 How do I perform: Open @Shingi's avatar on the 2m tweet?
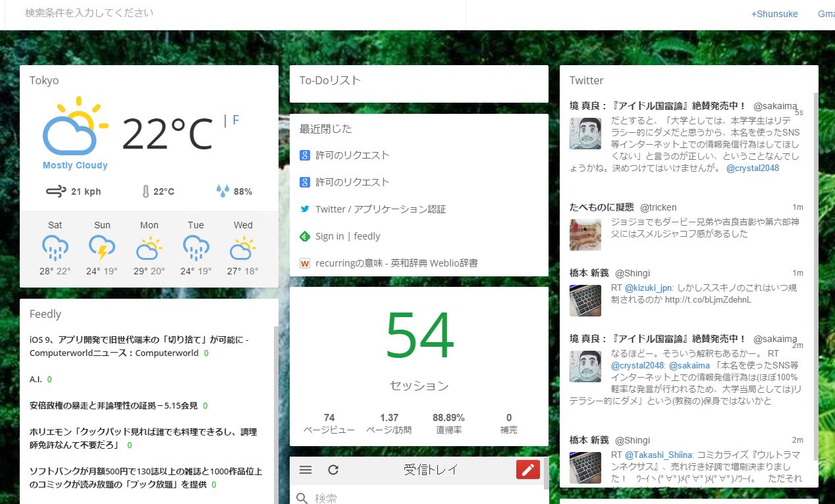pos(585,468)
